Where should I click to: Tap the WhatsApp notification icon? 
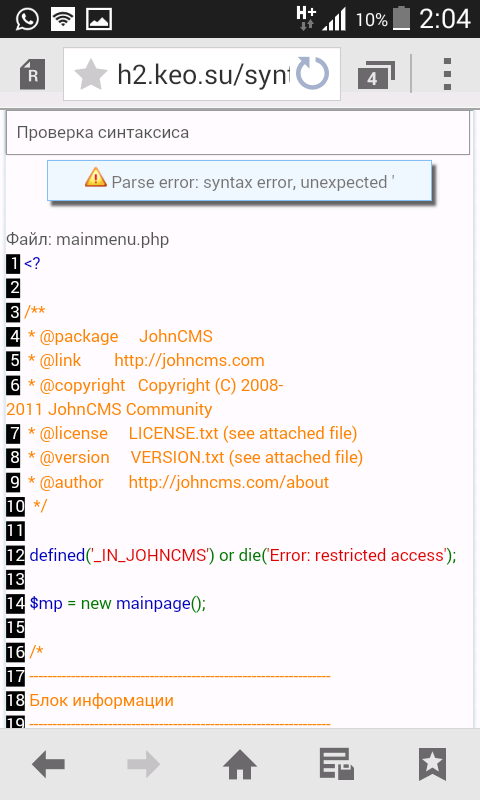27,19
